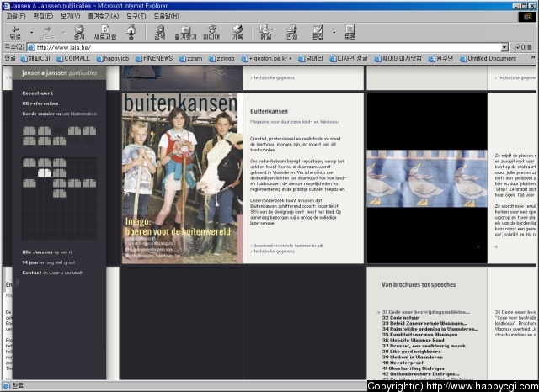Click the Edit page toolbar icon
Screen dimensions: 539x392
pos(318,32)
